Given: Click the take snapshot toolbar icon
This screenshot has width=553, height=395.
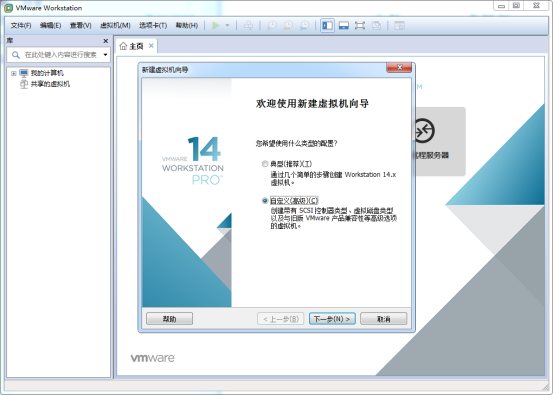Looking at the screenshot, I should [272, 25].
